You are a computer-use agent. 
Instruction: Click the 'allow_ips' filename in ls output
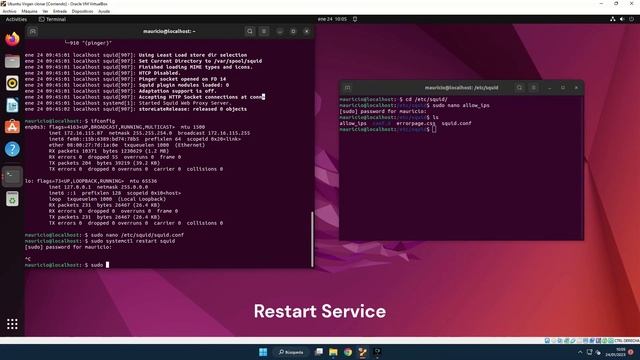(x=353, y=123)
